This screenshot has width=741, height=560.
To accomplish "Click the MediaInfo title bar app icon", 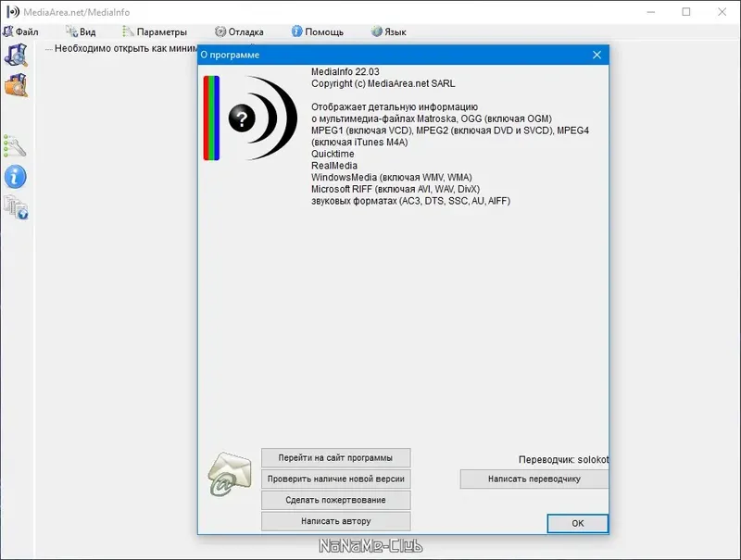I will [13, 12].
